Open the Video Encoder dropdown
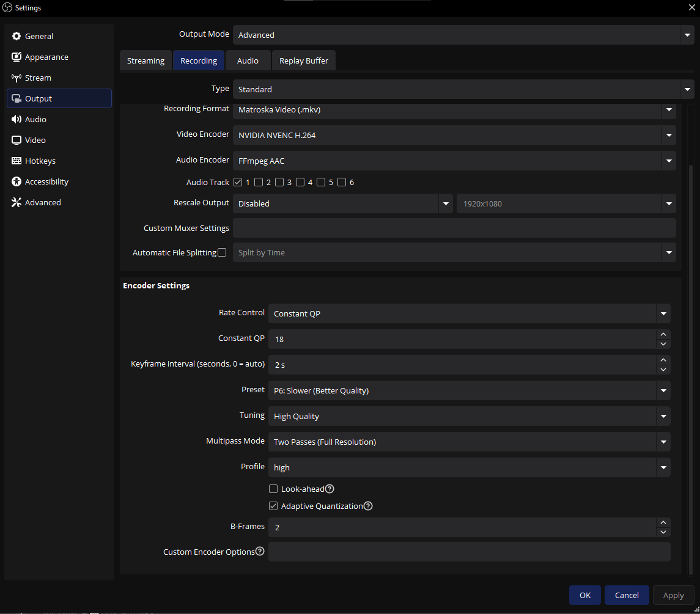 point(454,135)
